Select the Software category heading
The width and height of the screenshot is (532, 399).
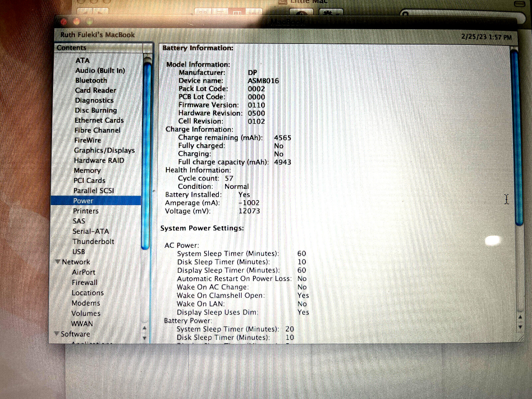tap(75, 334)
